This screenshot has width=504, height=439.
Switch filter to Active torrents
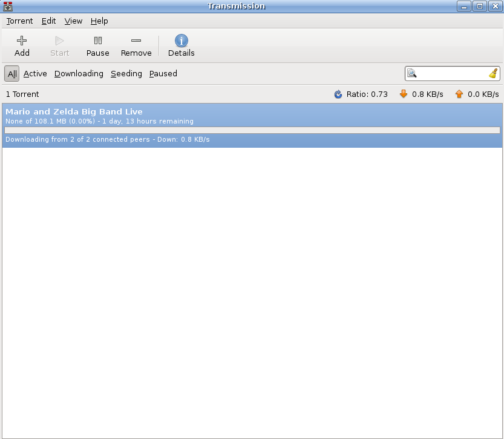coord(35,74)
